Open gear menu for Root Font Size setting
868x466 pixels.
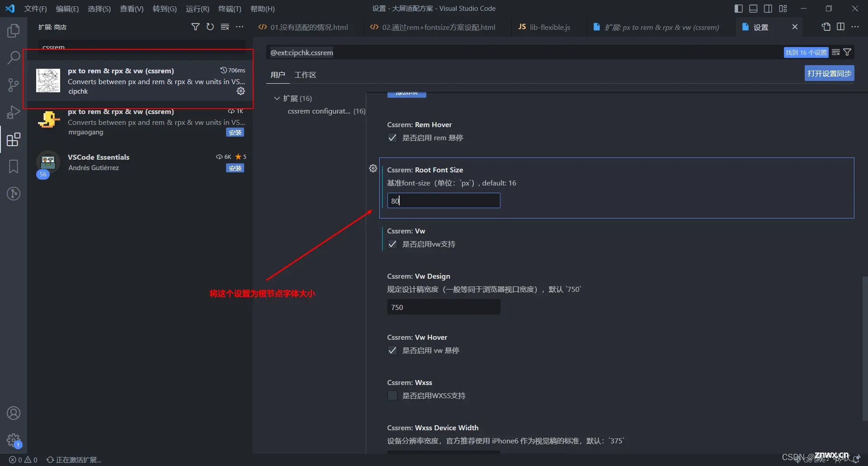coord(373,168)
